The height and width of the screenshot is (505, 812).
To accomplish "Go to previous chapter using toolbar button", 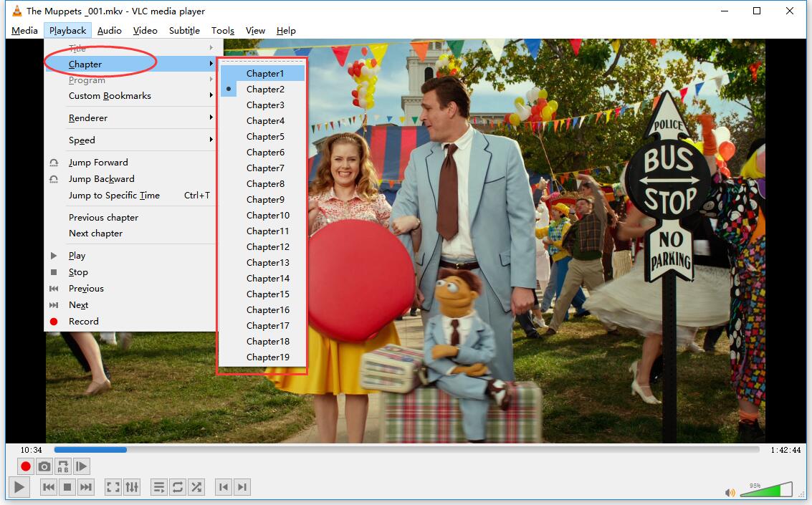I will tap(223, 487).
